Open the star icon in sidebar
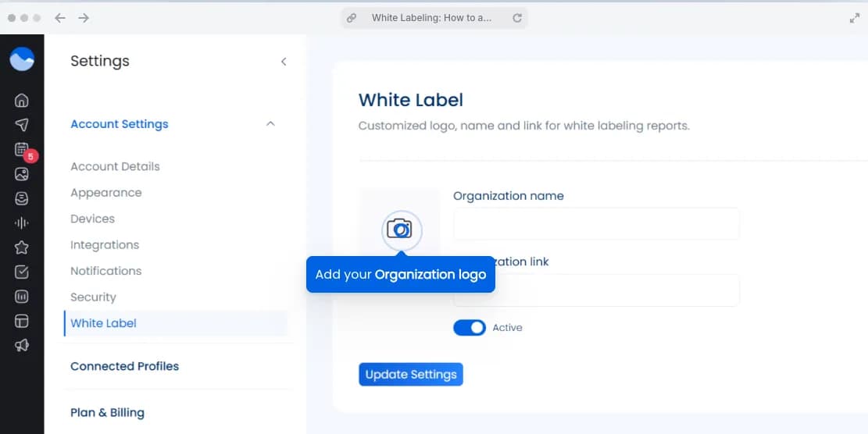Image resolution: width=868 pixels, height=434 pixels. [22, 247]
